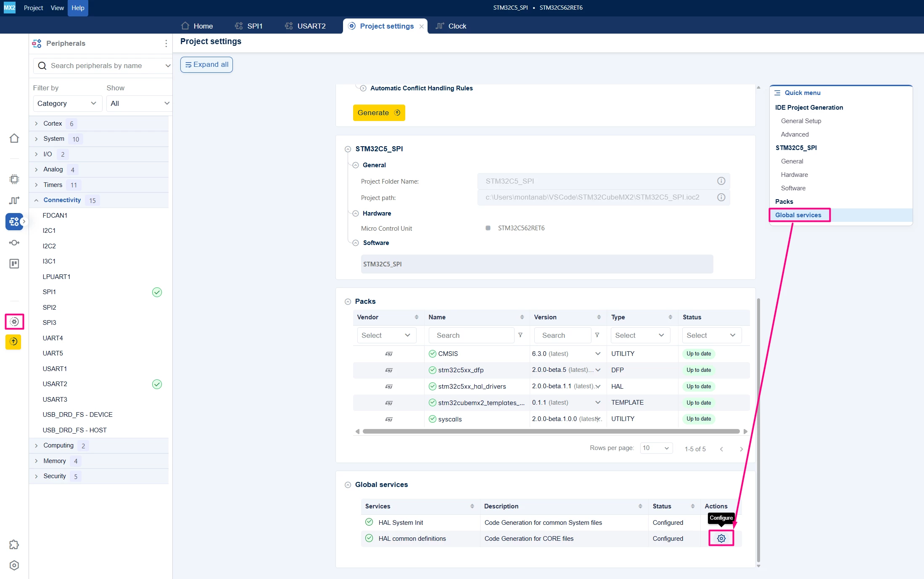
Task: Jump to General Setup in Quick menu
Action: point(801,121)
